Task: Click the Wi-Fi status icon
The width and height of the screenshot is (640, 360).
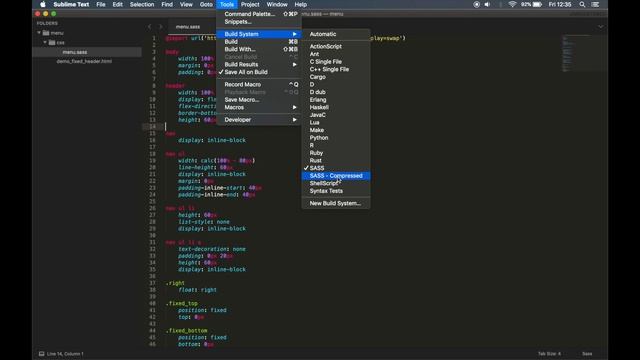Action: pos(512,4)
